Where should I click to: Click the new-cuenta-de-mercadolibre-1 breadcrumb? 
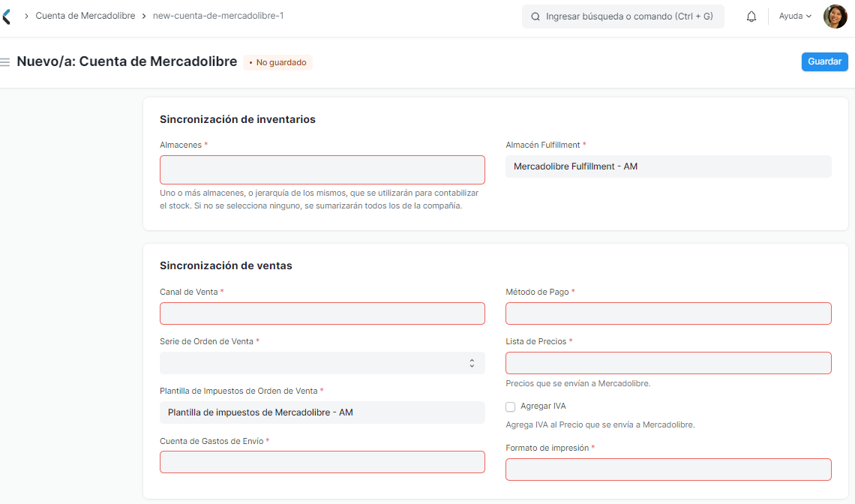(218, 16)
